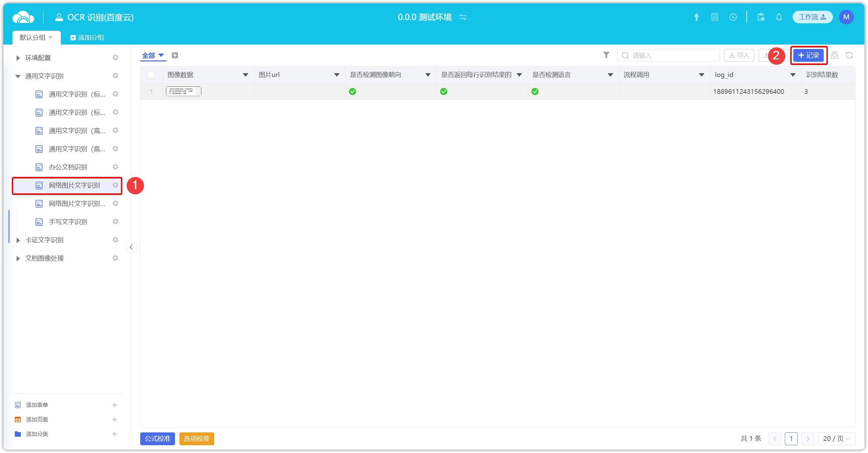
Task: Click the 选项校准 button
Action: click(x=197, y=438)
